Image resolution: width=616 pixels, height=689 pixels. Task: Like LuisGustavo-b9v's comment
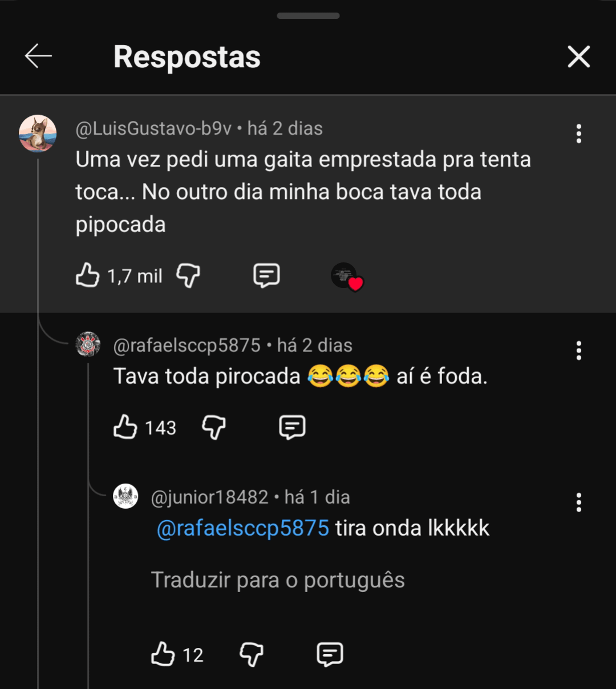88,275
